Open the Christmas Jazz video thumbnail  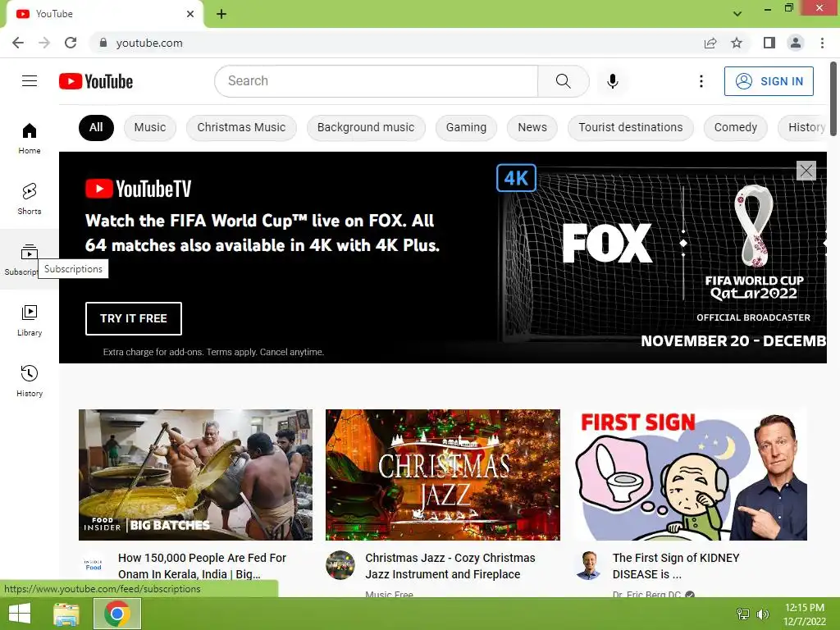click(442, 475)
